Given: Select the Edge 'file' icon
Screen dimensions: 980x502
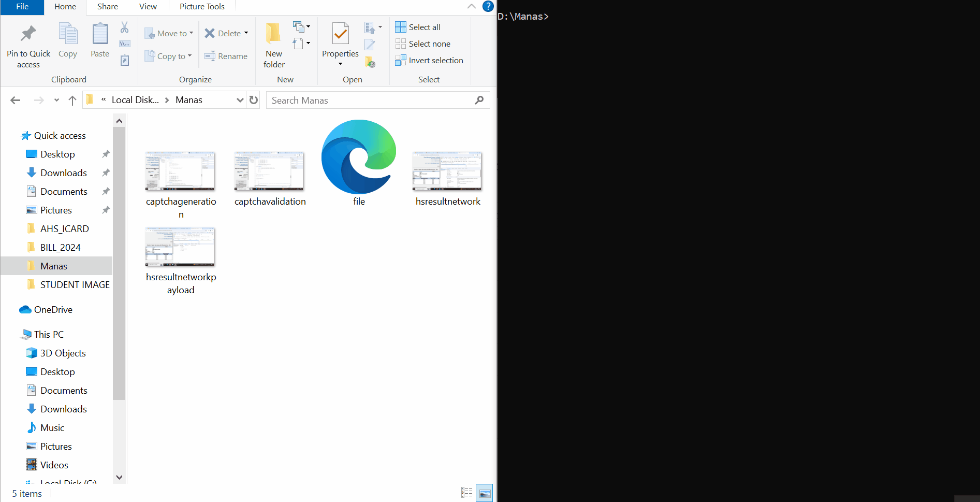Looking at the screenshot, I should coord(359,157).
